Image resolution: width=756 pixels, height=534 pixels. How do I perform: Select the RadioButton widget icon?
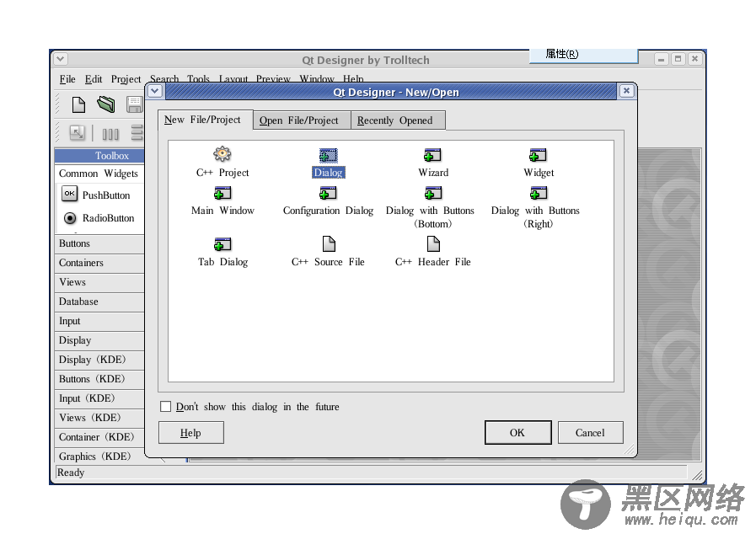tap(70, 218)
